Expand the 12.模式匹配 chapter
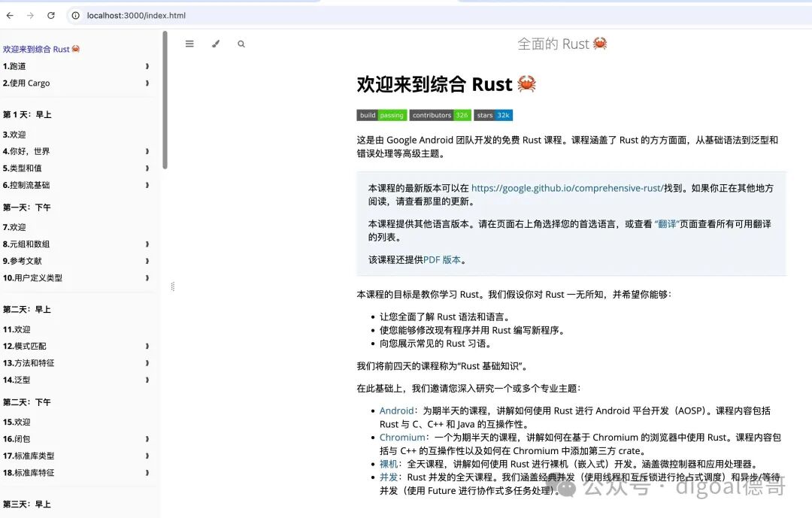The image size is (812, 518). 147,346
